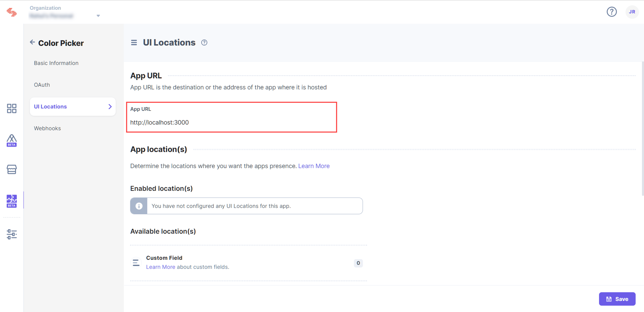The height and width of the screenshot is (312, 644).
Task: Open the dashboard grid icon in sidebar
Action: [12, 108]
